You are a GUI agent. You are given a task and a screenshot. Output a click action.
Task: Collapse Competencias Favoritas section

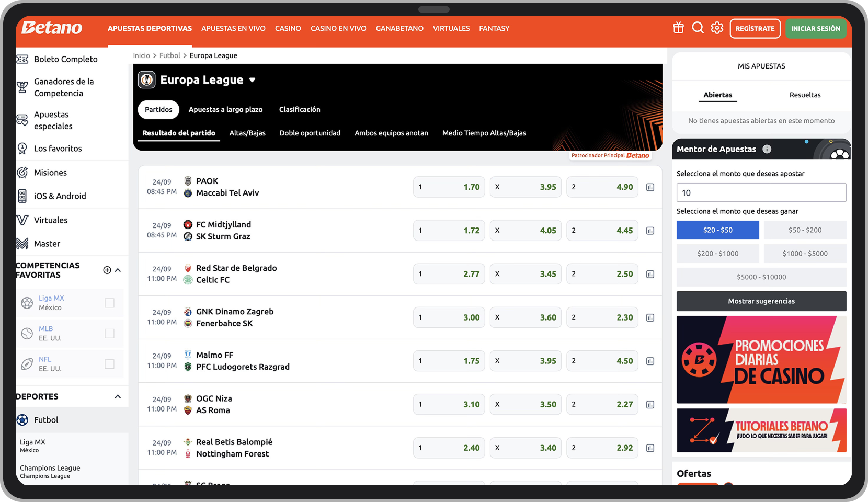(x=118, y=270)
